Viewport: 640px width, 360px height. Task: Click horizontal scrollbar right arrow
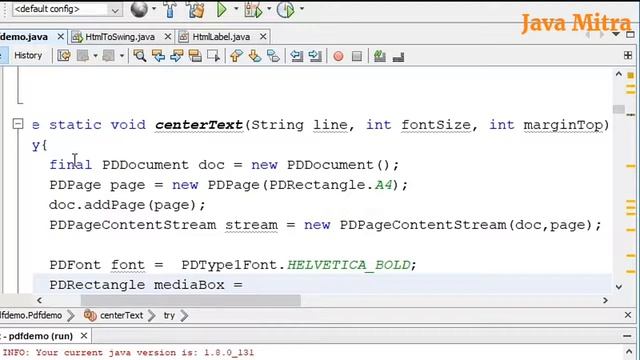coord(605,300)
